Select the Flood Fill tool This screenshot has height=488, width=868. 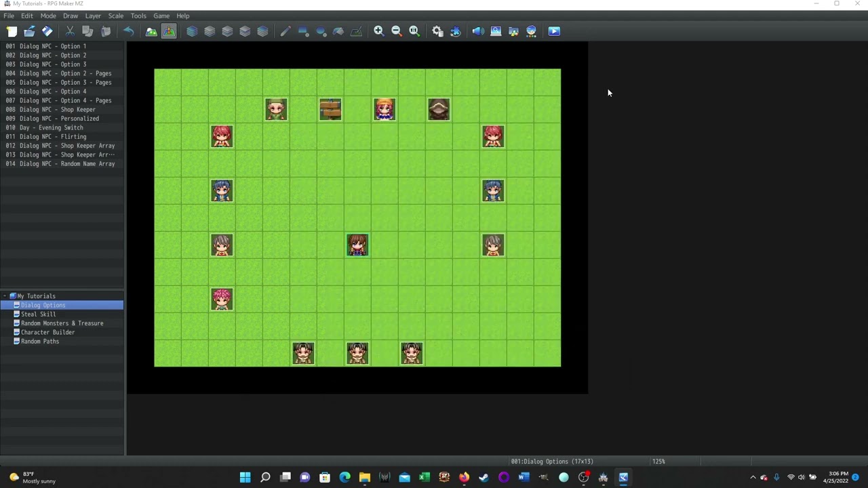[338, 31]
